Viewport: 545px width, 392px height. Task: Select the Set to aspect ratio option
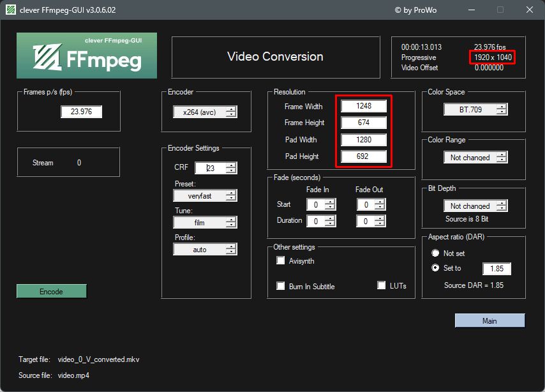pos(435,268)
